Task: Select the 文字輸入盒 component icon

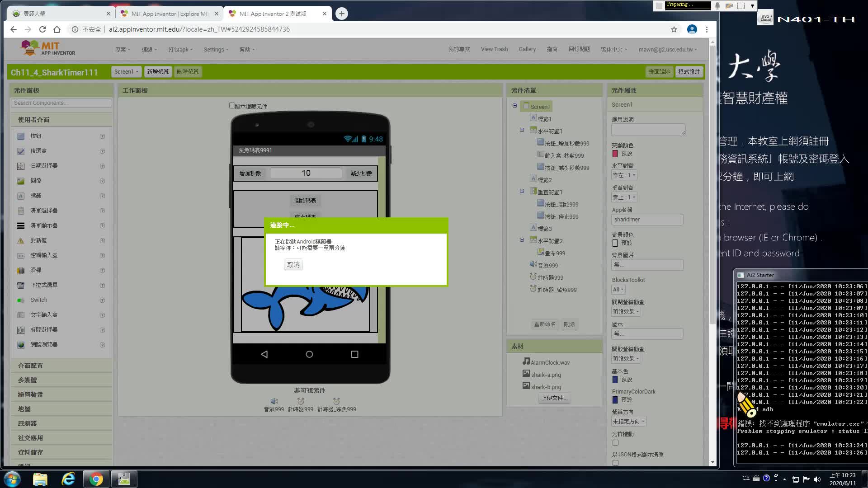Action: click(x=21, y=315)
